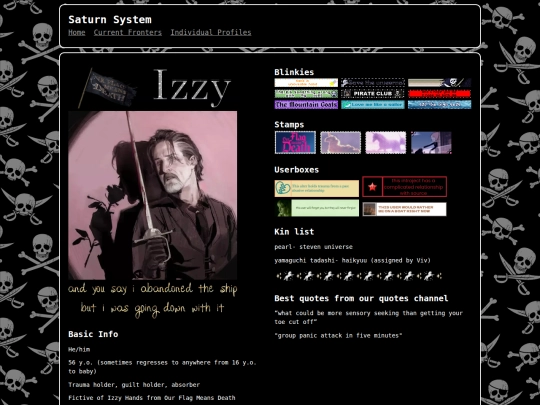This screenshot has height=405, width=540.
Task: Click the Izzy portrait image
Action: [x=153, y=195]
